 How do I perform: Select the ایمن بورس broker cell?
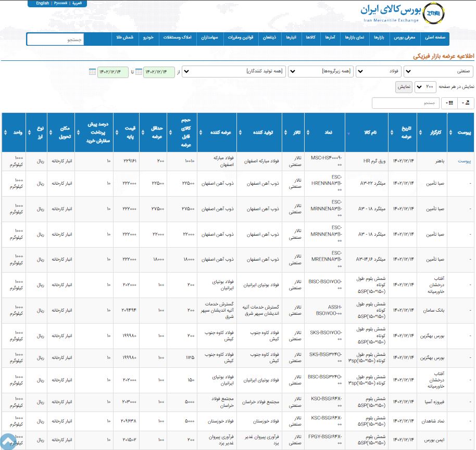click(x=432, y=440)
